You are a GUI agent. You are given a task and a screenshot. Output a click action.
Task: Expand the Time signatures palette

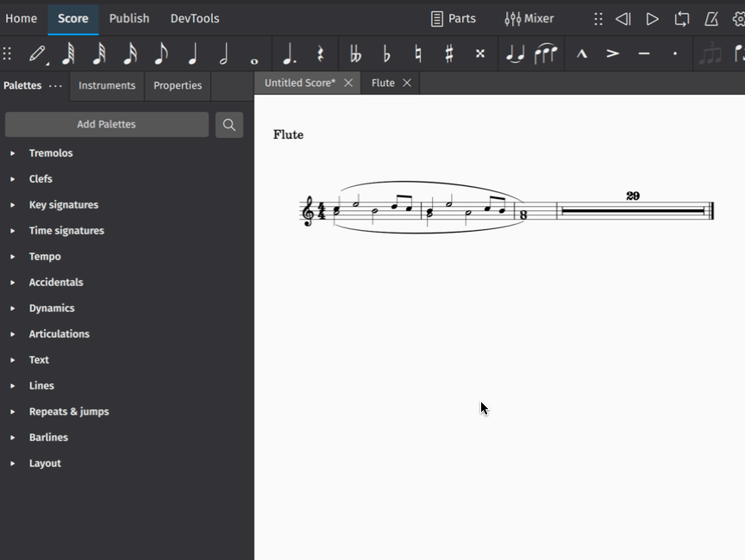click(68, 230)
